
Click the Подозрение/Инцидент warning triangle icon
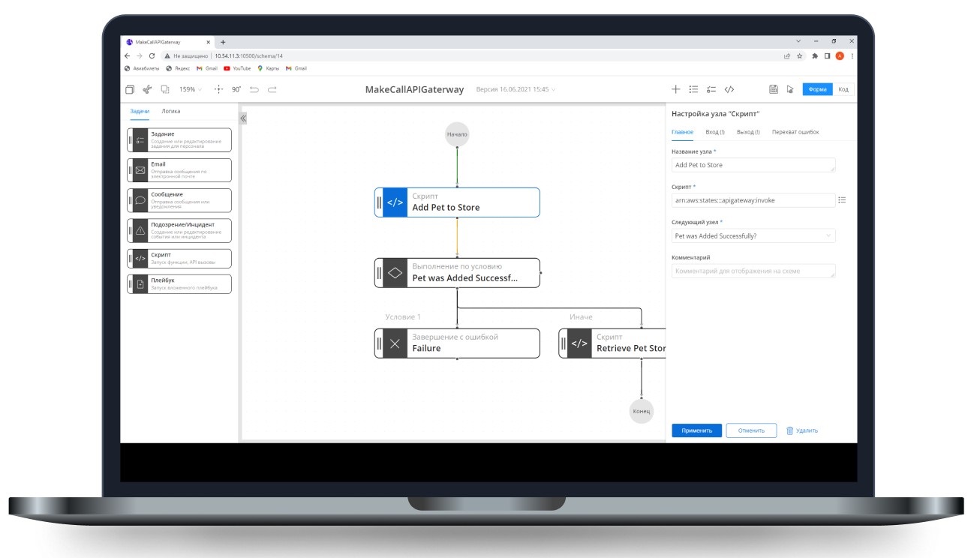click(140, 230)
